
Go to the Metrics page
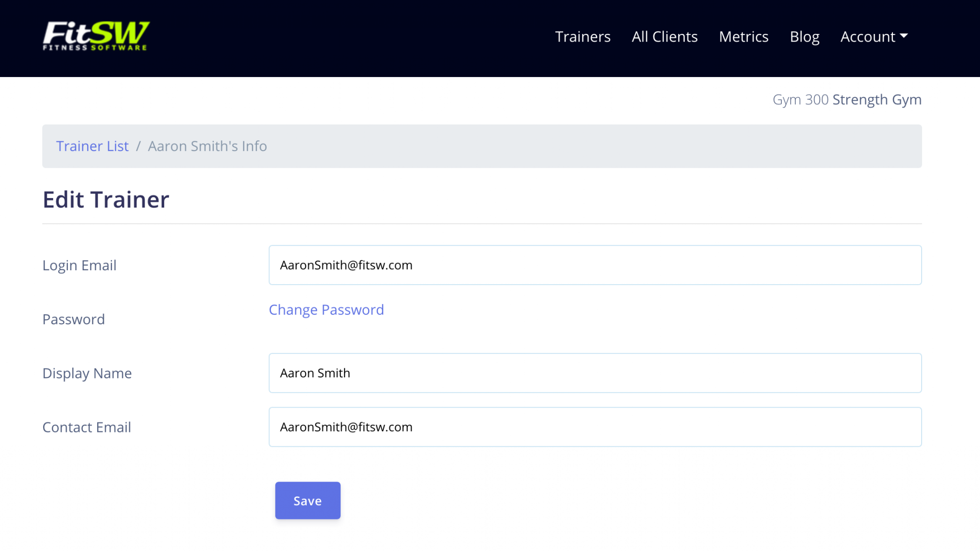(x=744, y=36)
